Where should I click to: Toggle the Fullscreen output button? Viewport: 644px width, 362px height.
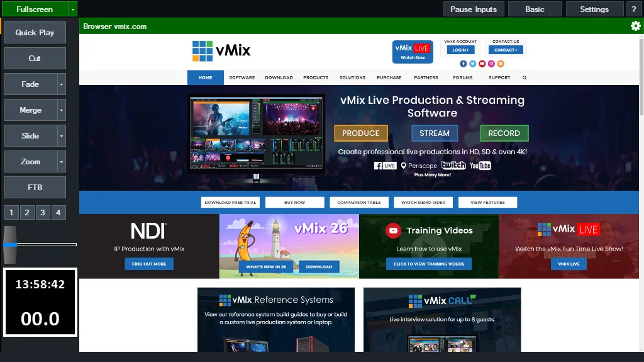pyautogui.click(x=34, y=9)
